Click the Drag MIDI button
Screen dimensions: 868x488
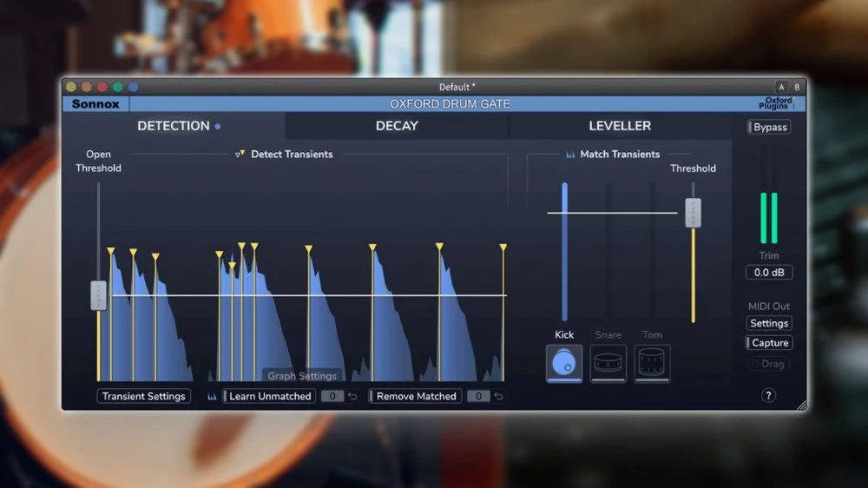[769, 364]
